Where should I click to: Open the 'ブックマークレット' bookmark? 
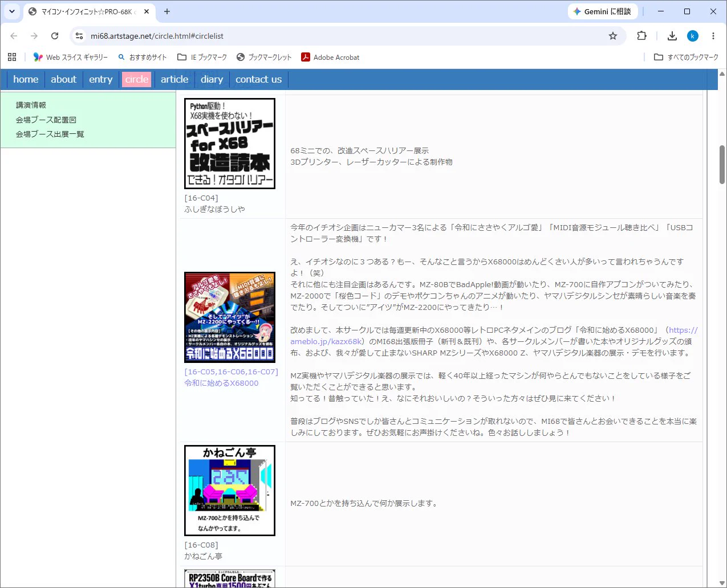tap(264, 57)
